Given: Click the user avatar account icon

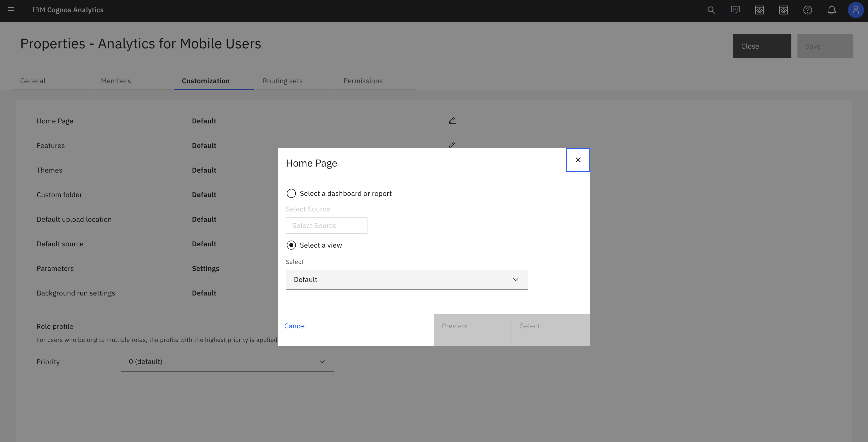Looking at the screenshot, I should coord(855,10).
